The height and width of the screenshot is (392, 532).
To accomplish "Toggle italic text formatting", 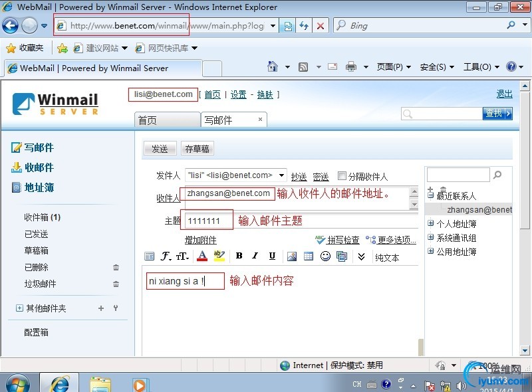I will 255,256.
